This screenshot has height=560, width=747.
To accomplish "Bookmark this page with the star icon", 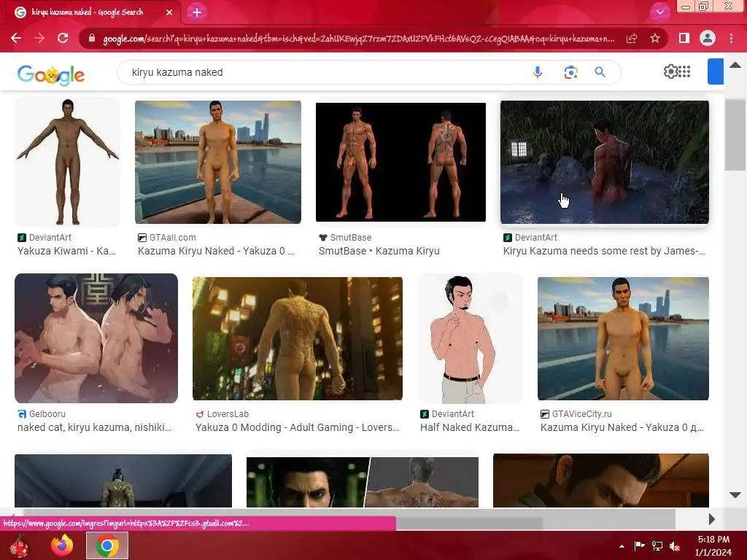I will click(655, 38).
